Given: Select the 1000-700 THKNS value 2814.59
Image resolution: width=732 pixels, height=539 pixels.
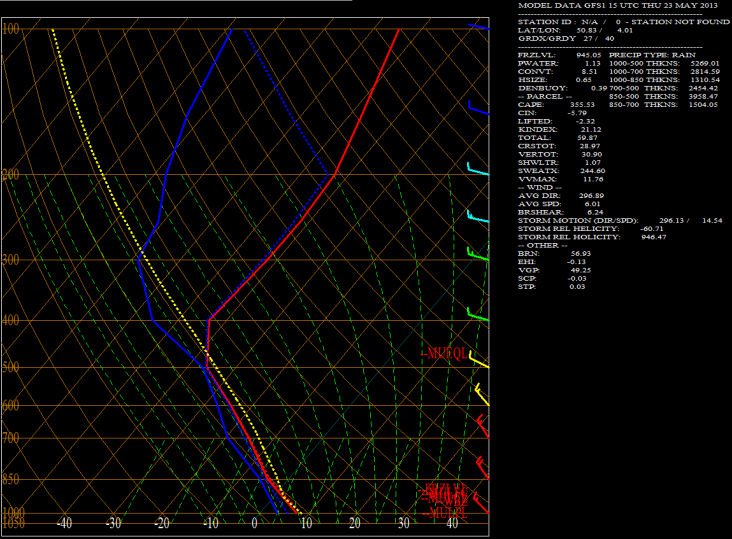Looking at the screenshot, I should point(705,72).
